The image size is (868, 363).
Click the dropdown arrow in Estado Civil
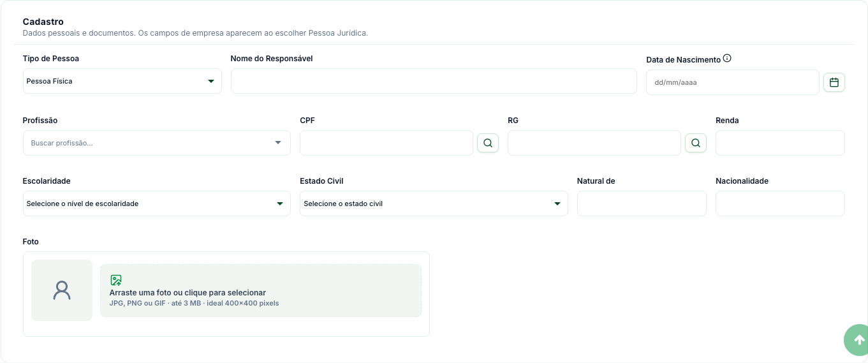point(557,204)
